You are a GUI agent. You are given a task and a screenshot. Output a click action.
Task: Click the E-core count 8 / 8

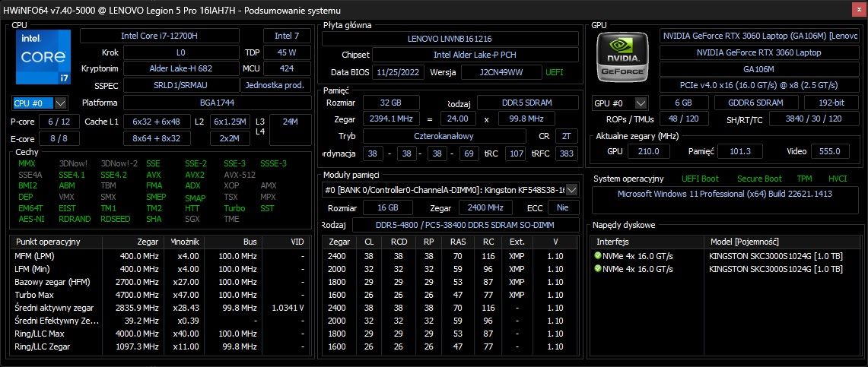pos(59,138)
